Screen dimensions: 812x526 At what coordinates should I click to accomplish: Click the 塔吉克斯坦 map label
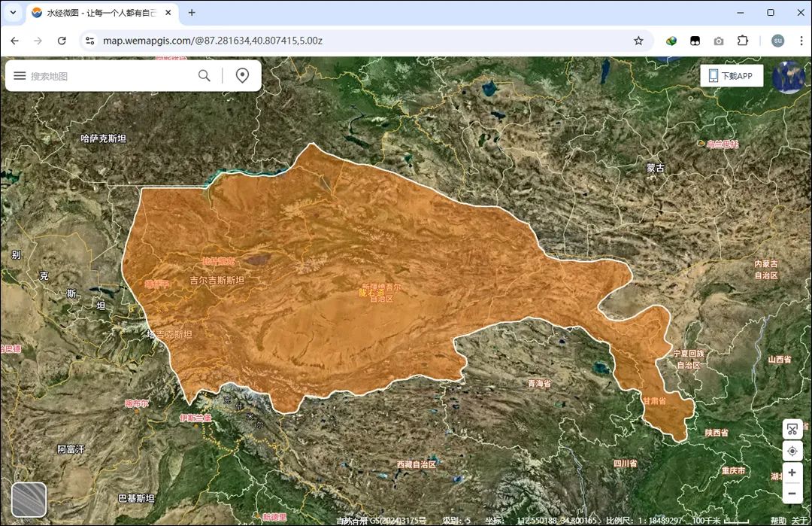coord(169,334)
